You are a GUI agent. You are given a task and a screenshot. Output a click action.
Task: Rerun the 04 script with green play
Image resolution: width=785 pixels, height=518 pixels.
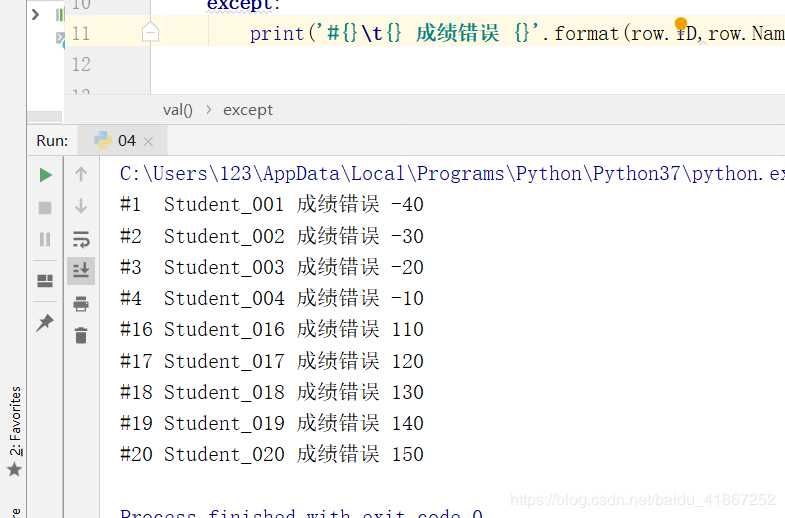(x=46, y=175)
